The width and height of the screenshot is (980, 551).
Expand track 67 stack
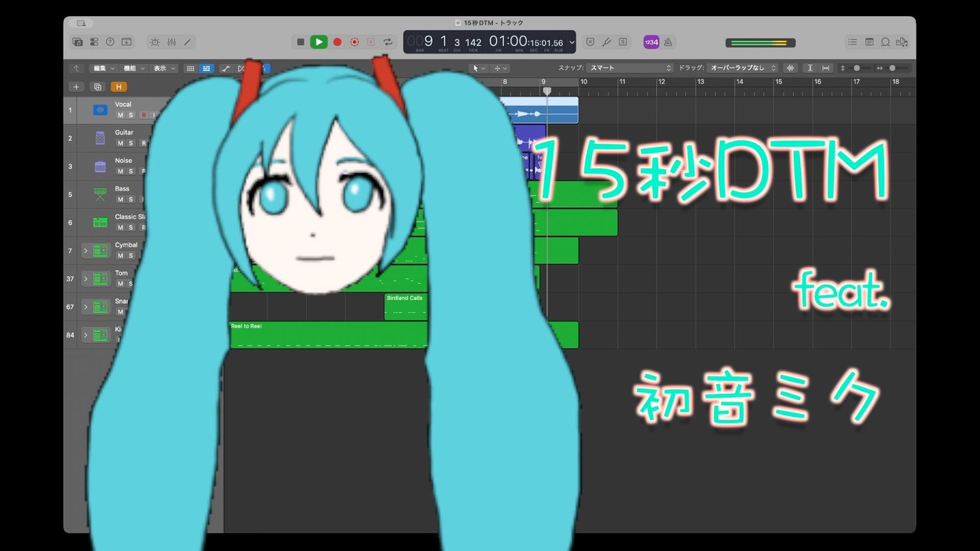pyautogui.click(x=86, y=307)
